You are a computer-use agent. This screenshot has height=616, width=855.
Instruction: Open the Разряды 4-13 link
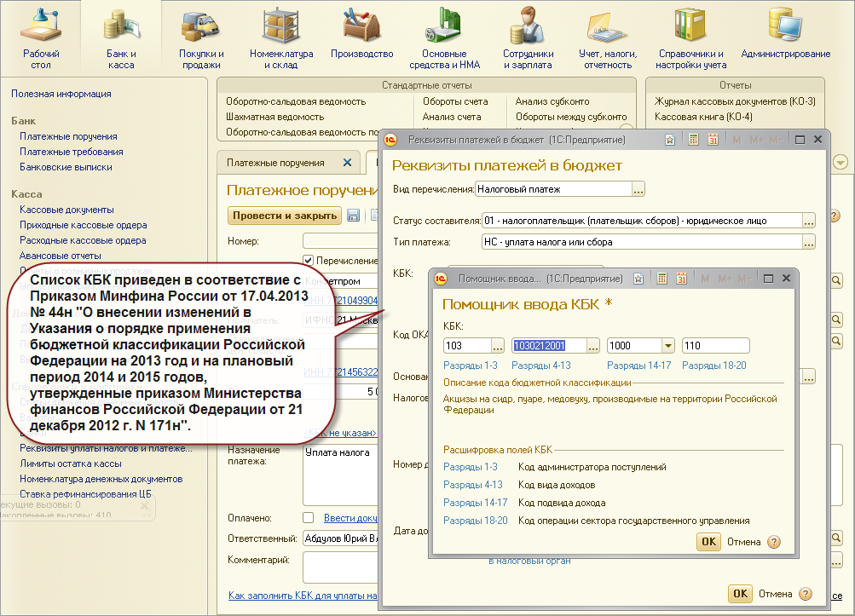[x=541, y=366]
